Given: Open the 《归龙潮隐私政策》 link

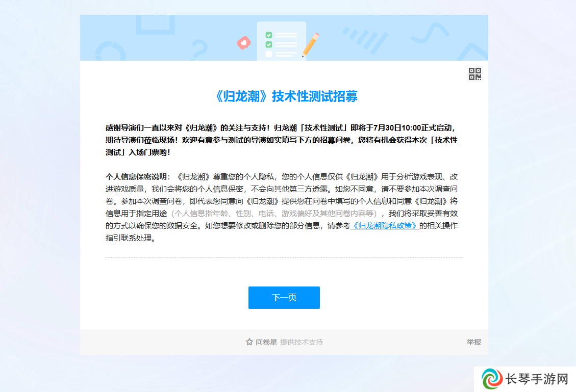Looking at the screenshot, I should click(385, 226).
